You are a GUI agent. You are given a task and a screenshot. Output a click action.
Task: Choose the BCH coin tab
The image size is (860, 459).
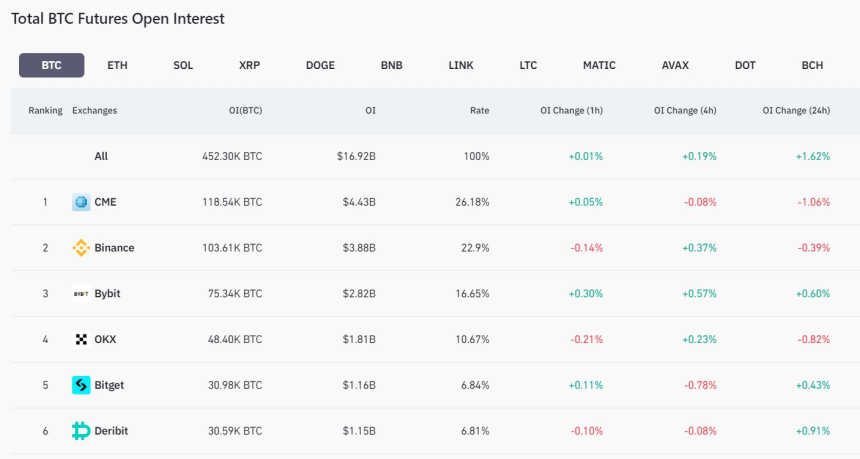coord(812,65)
